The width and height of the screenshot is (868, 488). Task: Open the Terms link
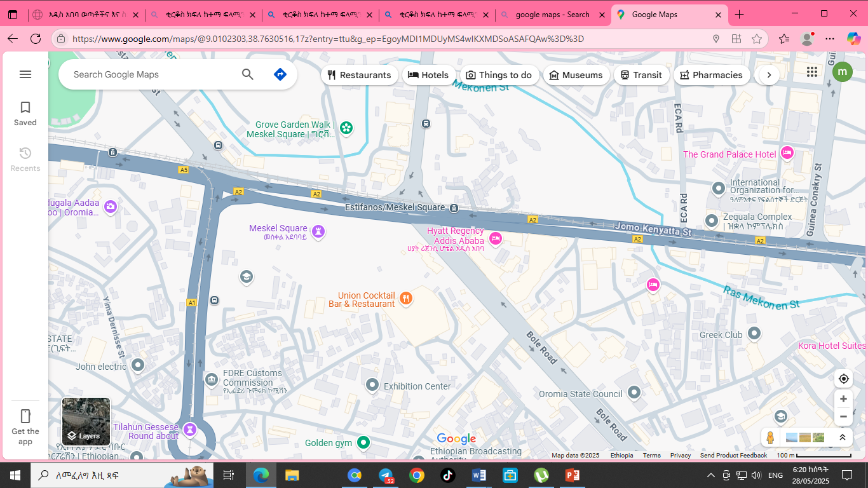(x=651, y=455)
